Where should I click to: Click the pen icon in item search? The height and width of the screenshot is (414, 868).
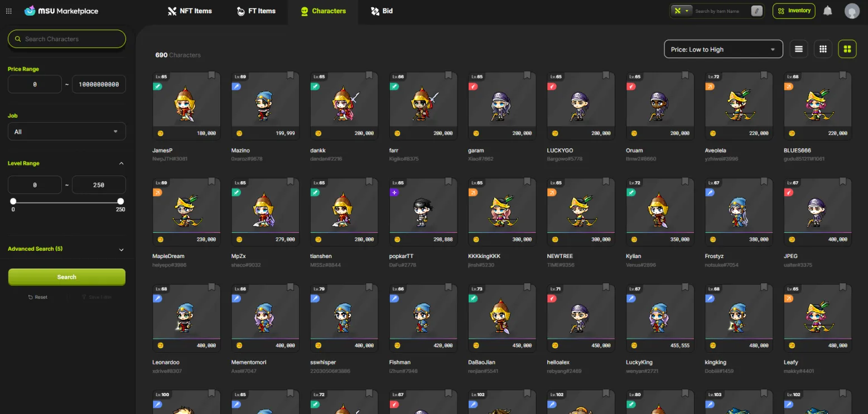756,11
